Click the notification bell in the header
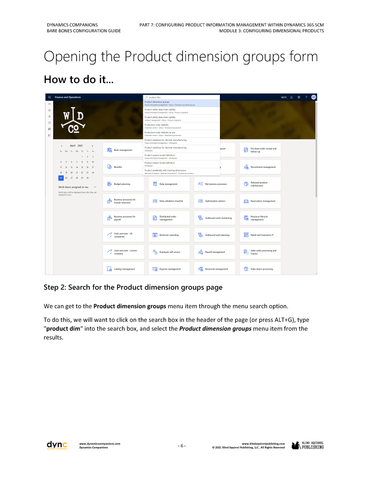The width and height of the screenshot is (371, 480). click(x=292, y=97)
